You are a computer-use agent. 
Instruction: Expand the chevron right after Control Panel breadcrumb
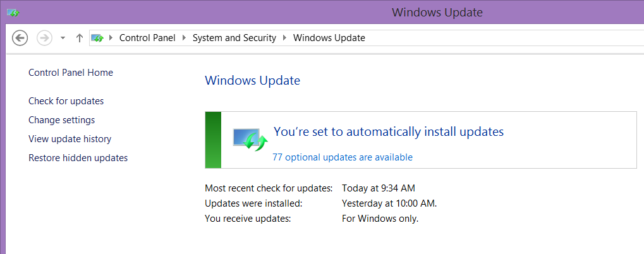click(185, 38)
